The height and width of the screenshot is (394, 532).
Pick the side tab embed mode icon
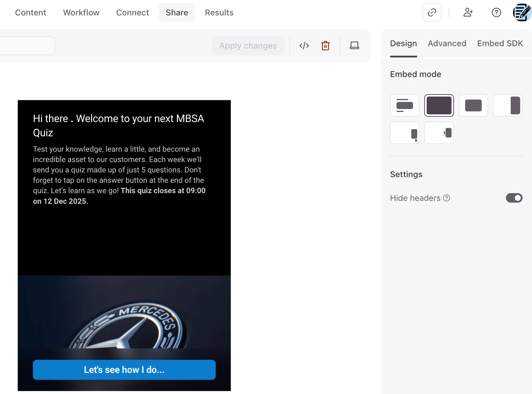(x=439, y=133)
